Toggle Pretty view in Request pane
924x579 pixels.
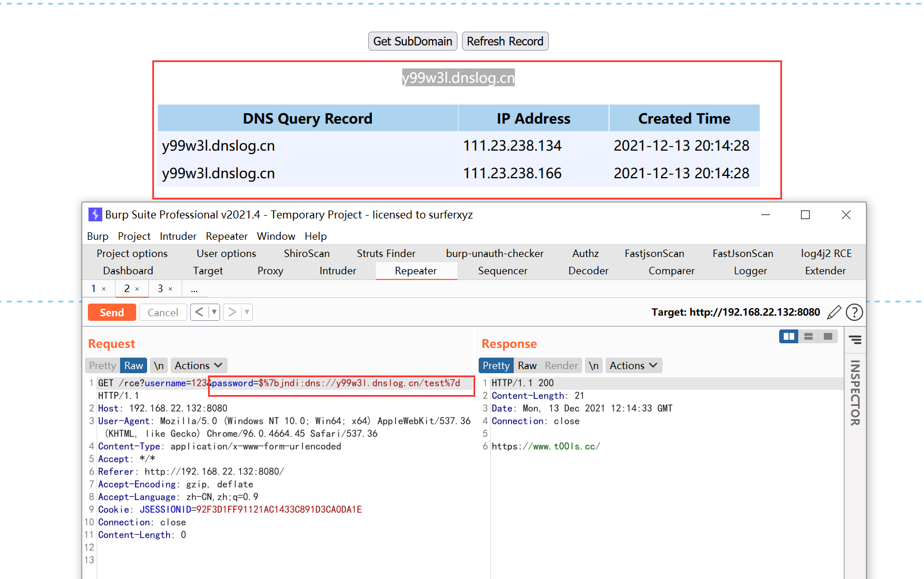click(x=103, y=366)
